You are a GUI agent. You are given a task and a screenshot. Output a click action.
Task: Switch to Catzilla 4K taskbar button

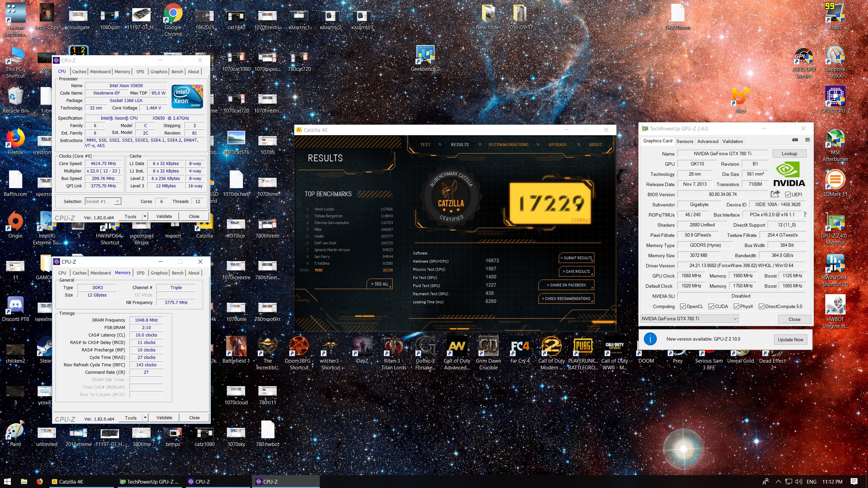tap(82, 482)
